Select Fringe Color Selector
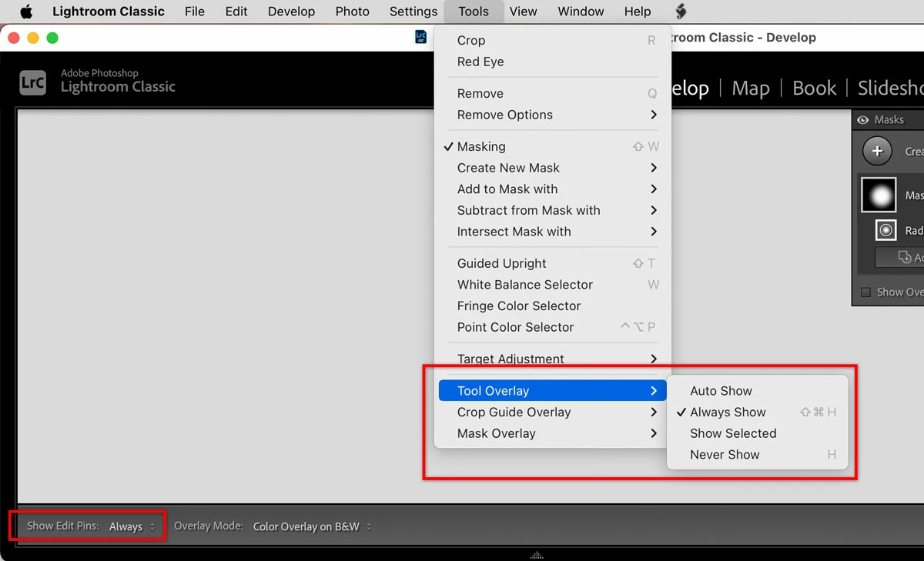The image size is (924, 561). (x=553, y=306)
